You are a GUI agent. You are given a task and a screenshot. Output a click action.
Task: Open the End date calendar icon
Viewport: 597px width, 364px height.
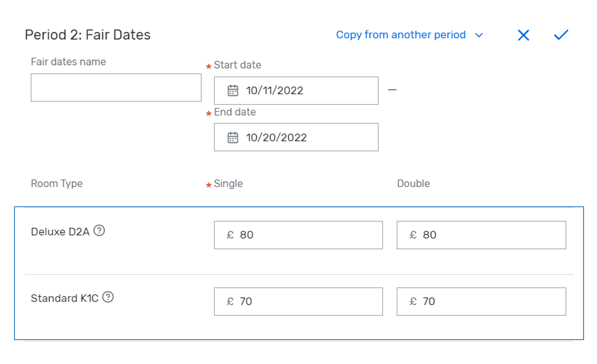(x=233, y=138)
